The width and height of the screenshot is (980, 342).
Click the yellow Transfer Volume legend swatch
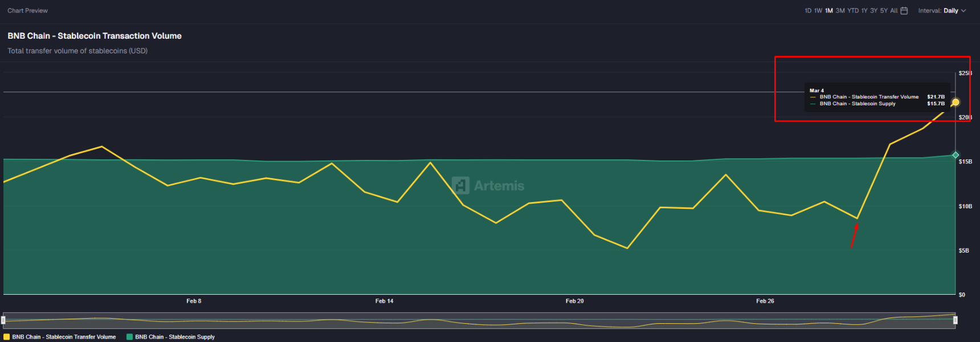click(x=7, y=337)
